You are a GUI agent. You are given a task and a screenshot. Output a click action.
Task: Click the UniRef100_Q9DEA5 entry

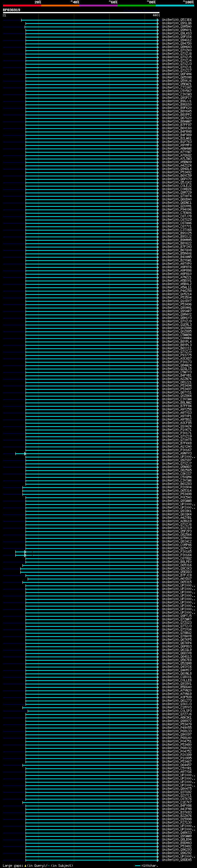177,860
